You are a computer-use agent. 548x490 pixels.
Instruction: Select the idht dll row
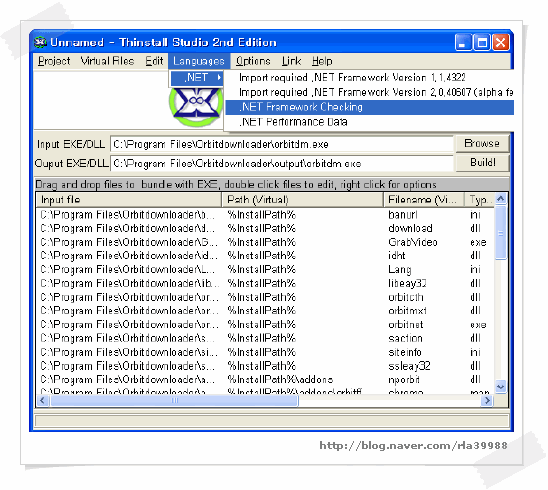click(265, 256)
